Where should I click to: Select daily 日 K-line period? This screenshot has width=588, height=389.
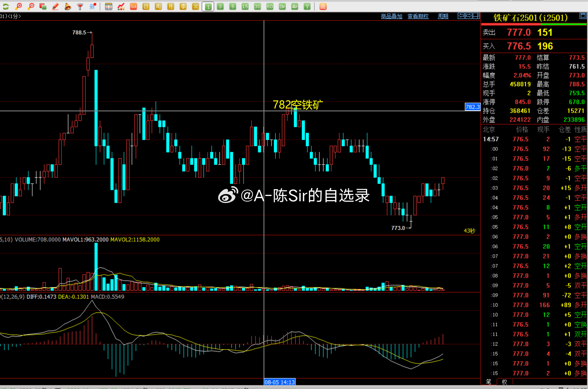tap(146, 7)
